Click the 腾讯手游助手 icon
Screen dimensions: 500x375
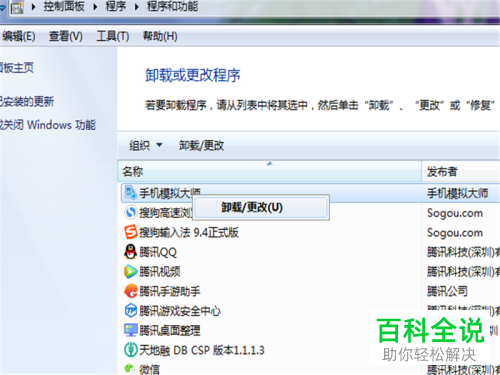130,291
